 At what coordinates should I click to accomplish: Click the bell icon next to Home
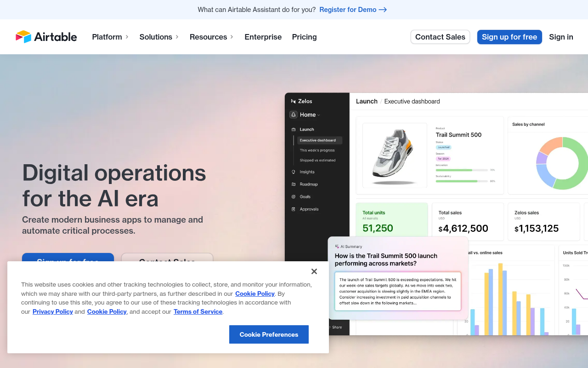[293, 115]
